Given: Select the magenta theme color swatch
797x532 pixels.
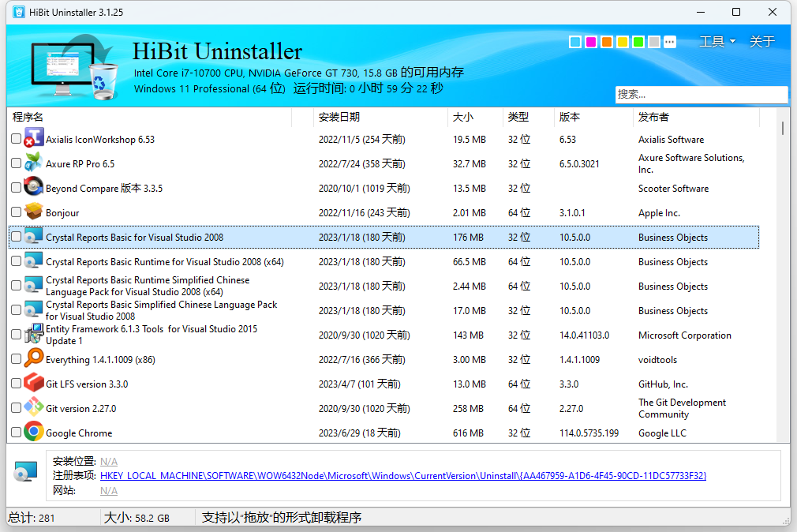Looking at the screenshot, I should pyautogui.click(x=591, y=42).
